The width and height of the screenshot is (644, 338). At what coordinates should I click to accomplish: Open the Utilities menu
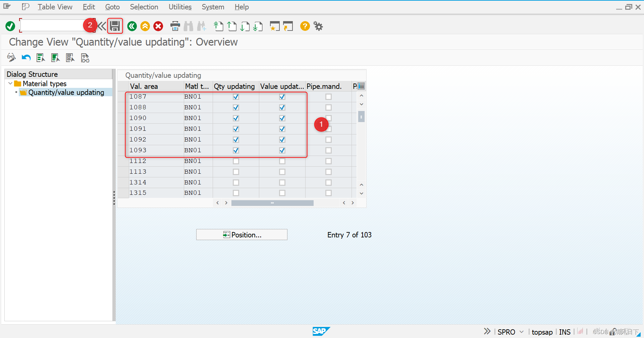(180, 7)
